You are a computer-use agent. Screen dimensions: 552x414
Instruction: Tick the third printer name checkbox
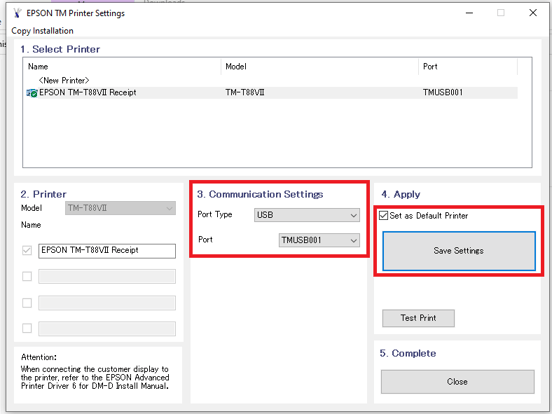[x=27, y=303]
